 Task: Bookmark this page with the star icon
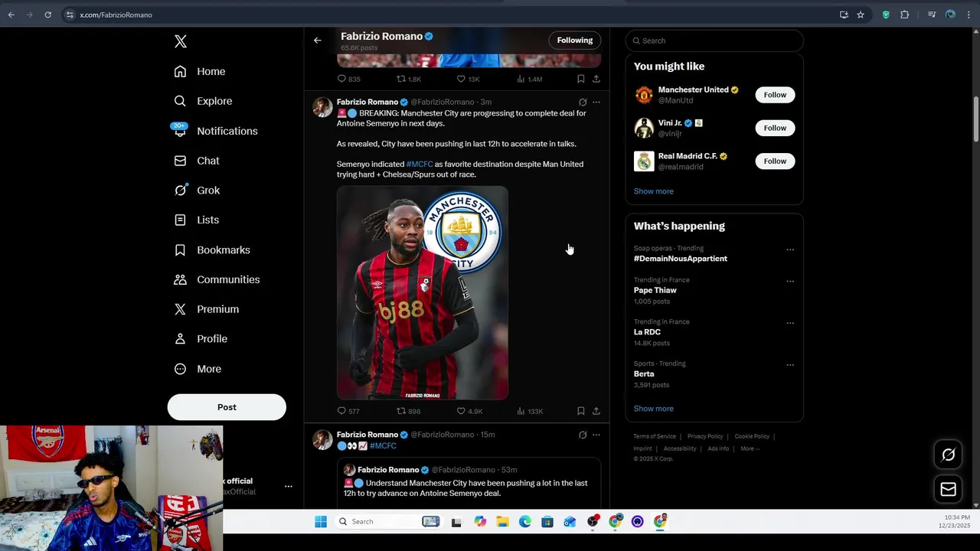click(861, 15)
